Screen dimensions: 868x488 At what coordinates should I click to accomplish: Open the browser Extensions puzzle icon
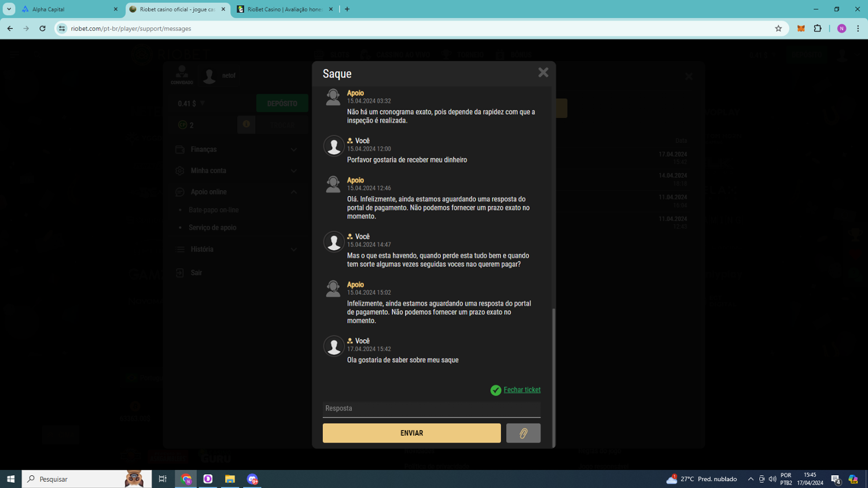click(x=818, y=28)
